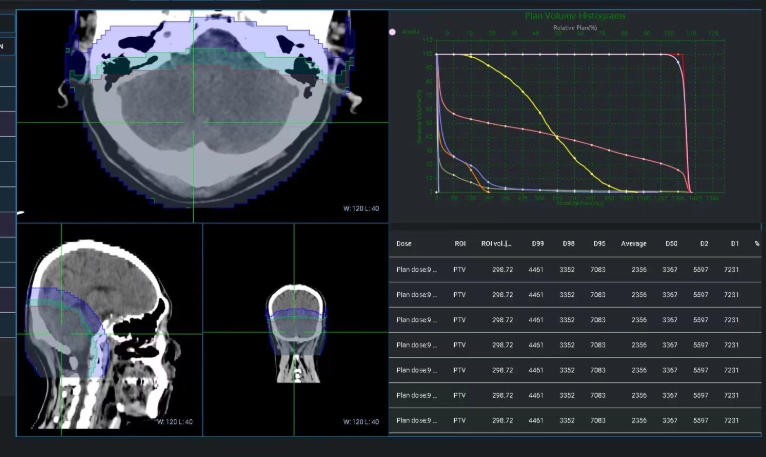Select the first Plan dose row in table

tap(575, 269)
